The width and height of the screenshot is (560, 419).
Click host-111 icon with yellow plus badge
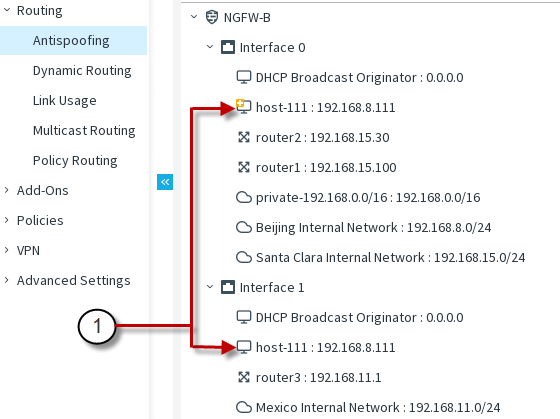coord(244,106)
